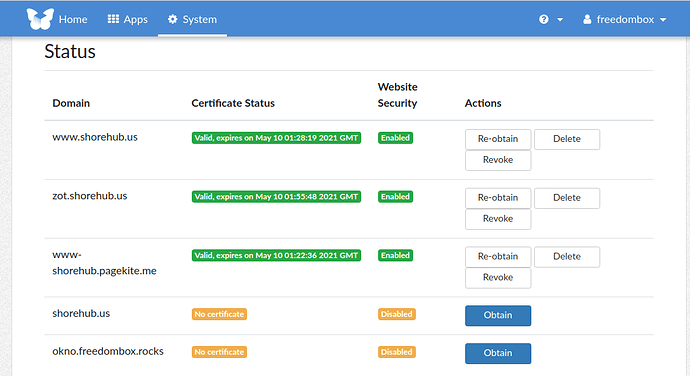Viewport: 690px width, 376px height.
Task: Click the www-shorehub.pagekite.me domain cell
Action: click(x=104, y=263)
